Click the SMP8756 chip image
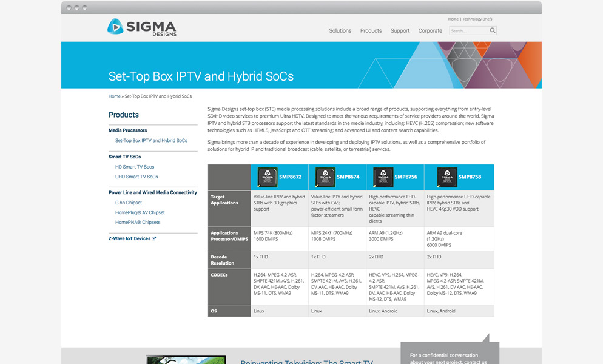 383,177
